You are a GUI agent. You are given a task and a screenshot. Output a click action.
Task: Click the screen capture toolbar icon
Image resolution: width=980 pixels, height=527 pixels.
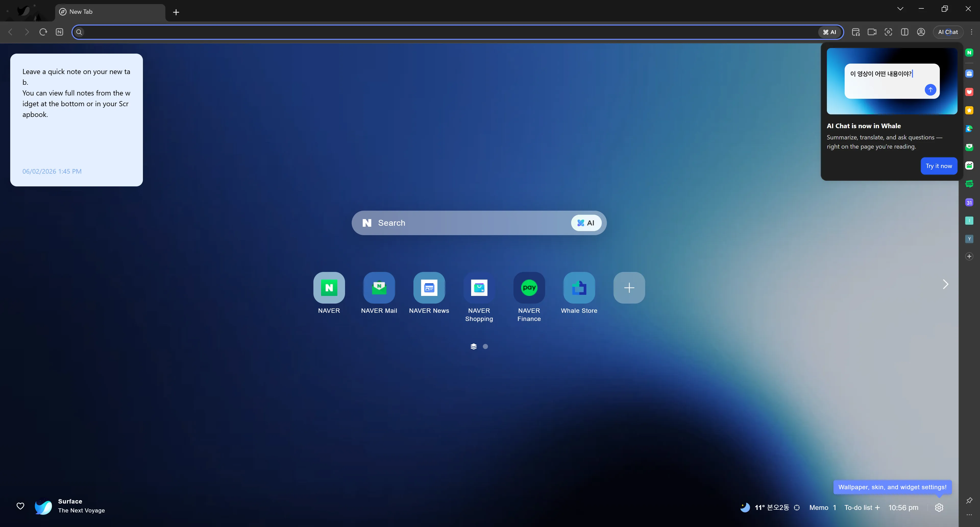888,32
